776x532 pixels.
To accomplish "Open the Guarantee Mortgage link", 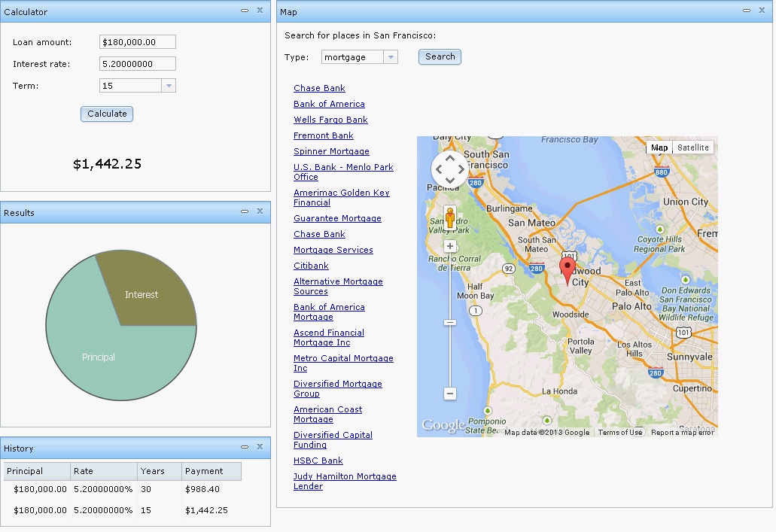I will point(337,218).
